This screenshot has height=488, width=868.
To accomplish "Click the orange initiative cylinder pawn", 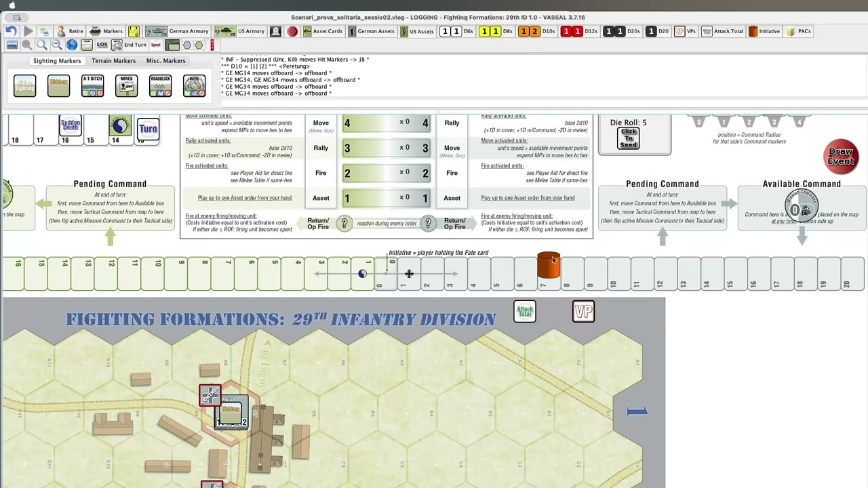I will point(548,265).
